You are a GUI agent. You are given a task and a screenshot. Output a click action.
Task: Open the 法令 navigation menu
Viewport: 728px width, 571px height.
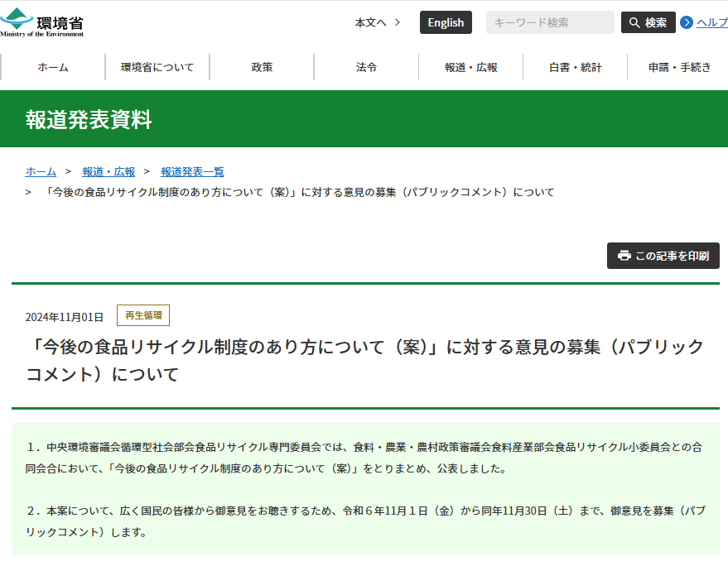click(365, 66)
